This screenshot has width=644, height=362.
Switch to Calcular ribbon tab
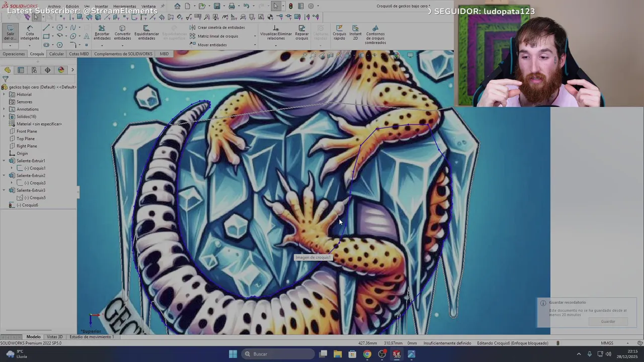click(56, 54)
